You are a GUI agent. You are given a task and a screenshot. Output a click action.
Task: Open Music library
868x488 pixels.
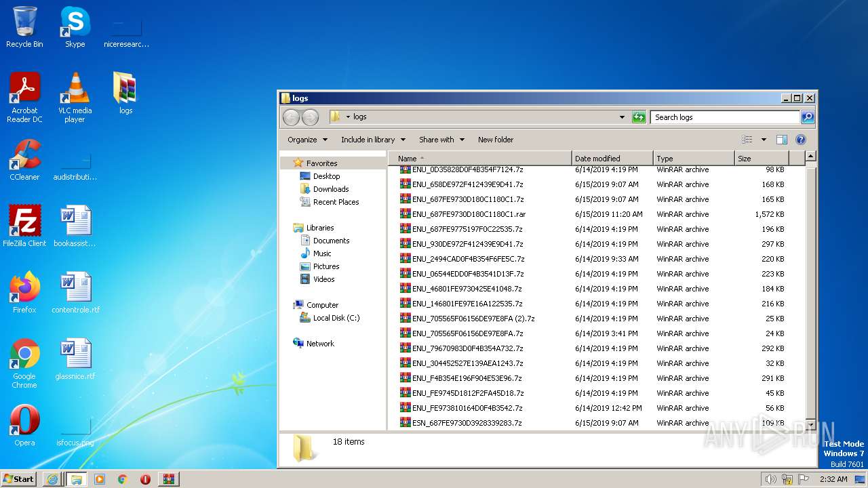322,253
